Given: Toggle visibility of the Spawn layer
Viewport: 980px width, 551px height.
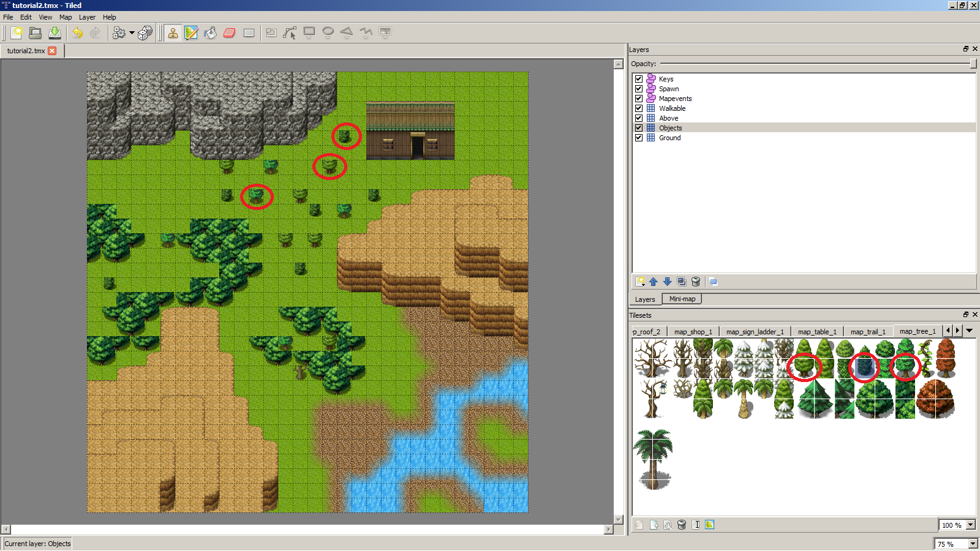Looking at the screenshot, I should click(639, 89).
